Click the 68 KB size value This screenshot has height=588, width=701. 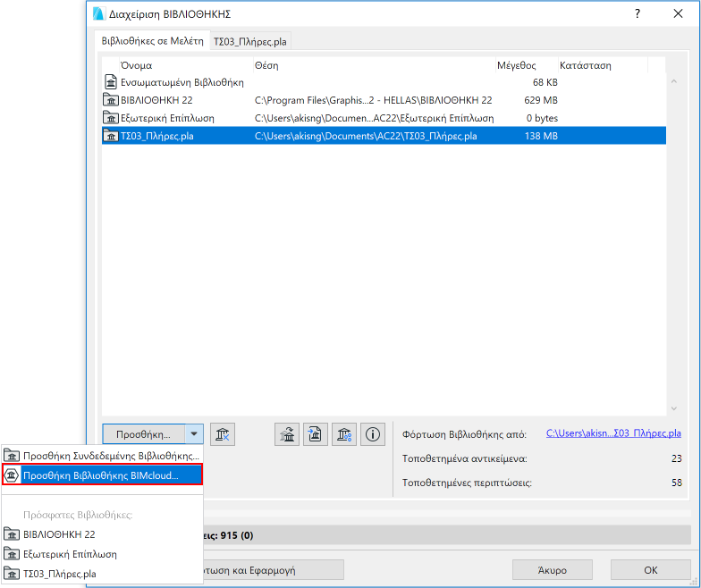coord(545,82)
